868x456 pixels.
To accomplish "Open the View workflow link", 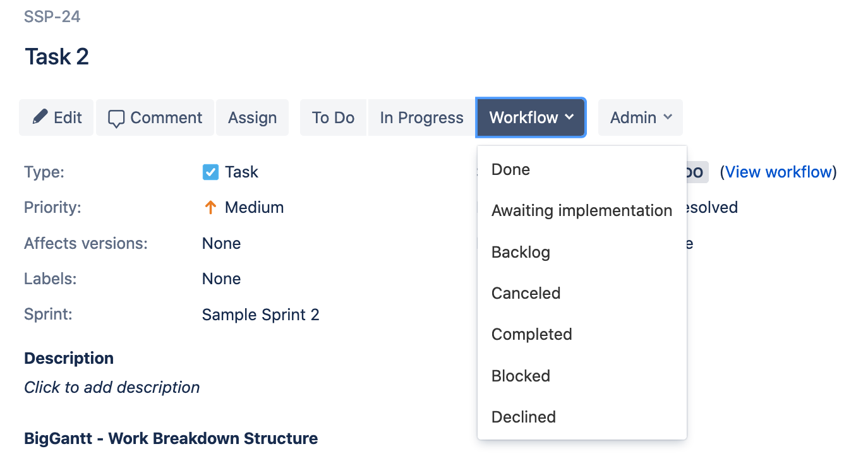I will (779, 171).
